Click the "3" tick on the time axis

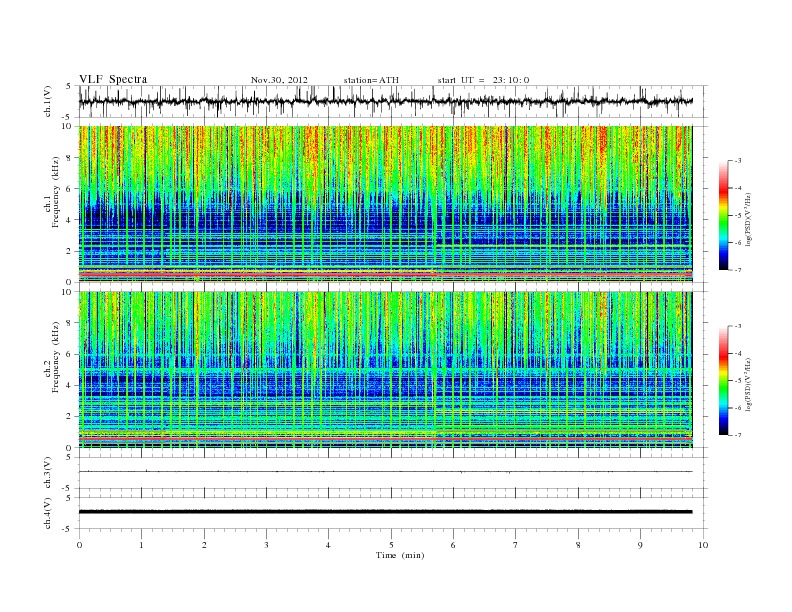266,545
